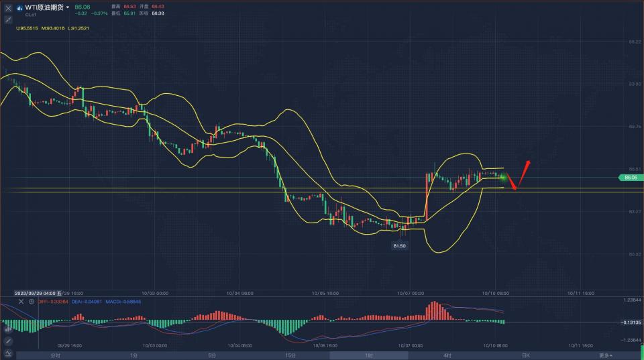
Task: Remove the MACD indicator using its X icon
Action: coord(21,302)
